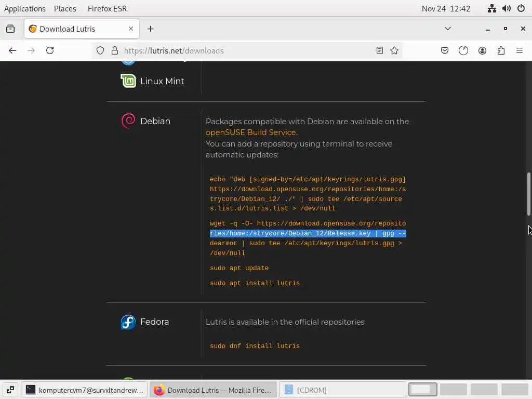Open the Firefox account icon
Viewport: 532px width, 399px height.
pyautogui.click(x=482, y=50)
